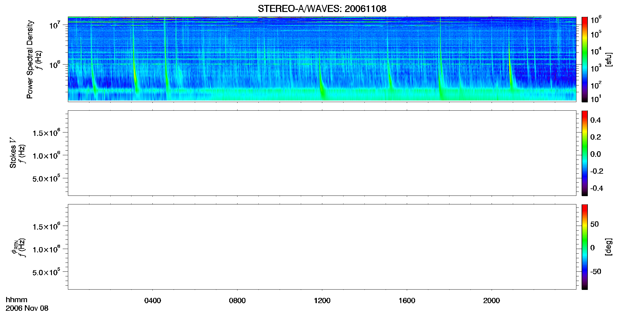
Task: Select the 0800 time axis label
Action: [237, 301]
